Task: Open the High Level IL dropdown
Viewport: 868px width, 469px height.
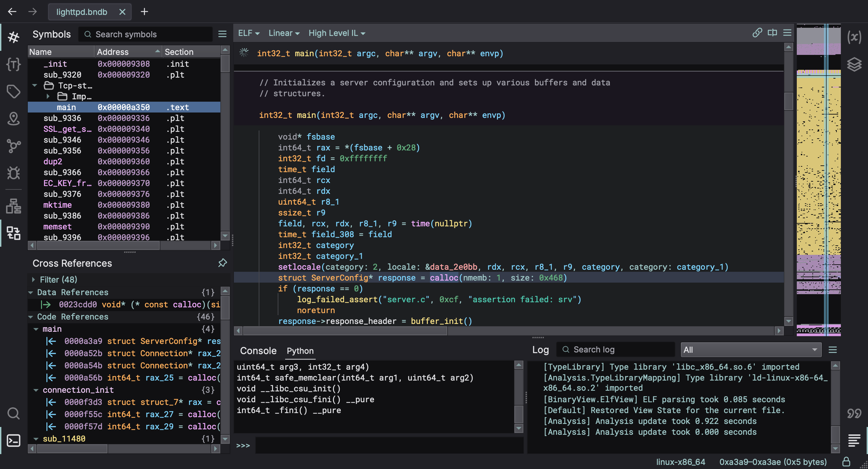Action: 337,33
